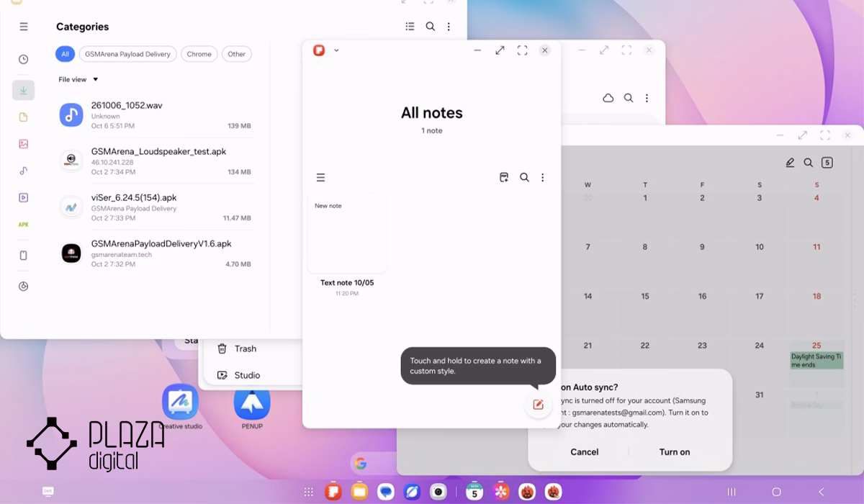Filter downloads by Chrome chip
Screen dimensions: 864x504
click(199, 54)
